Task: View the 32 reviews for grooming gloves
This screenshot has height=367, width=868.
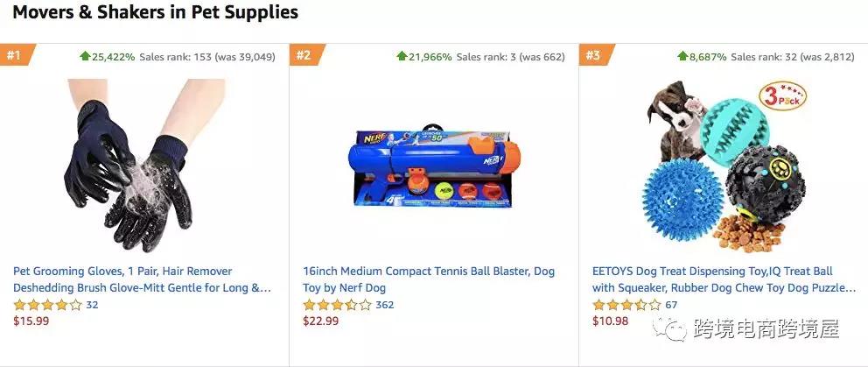Action: pos(92,305)
